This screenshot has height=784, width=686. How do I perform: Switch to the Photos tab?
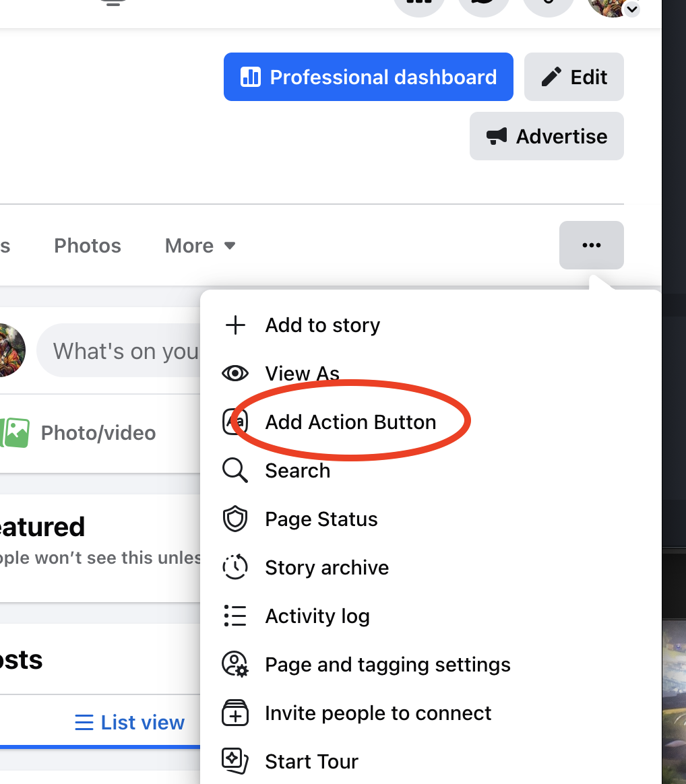(x=88, y=246)
